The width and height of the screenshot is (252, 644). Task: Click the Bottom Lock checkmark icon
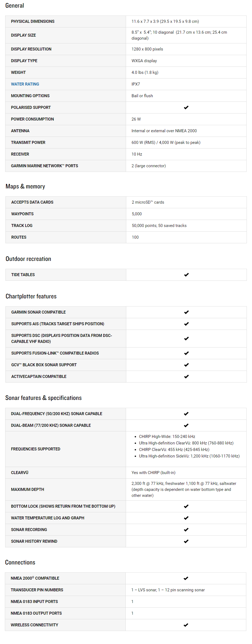point(186,506)
